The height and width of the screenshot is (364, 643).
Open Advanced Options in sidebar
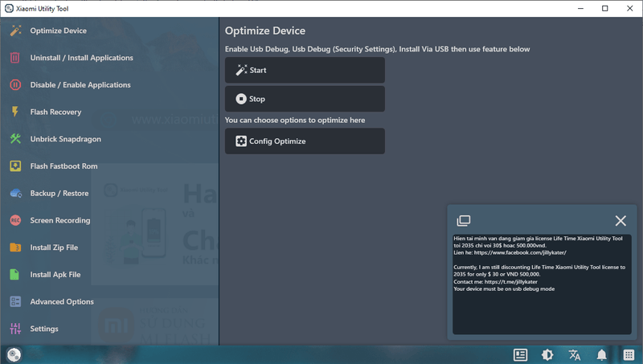[x=62, y=302]
